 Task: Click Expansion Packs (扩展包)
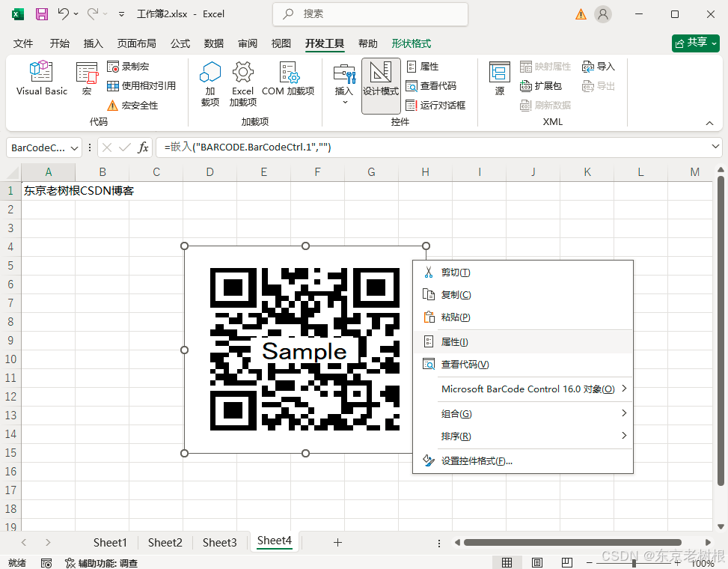541,86
